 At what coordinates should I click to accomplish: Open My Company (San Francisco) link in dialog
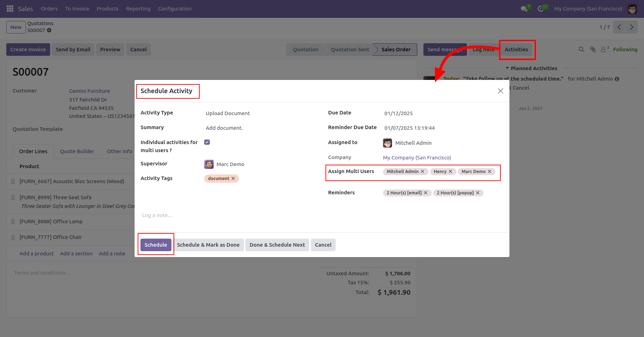(417, 158)
